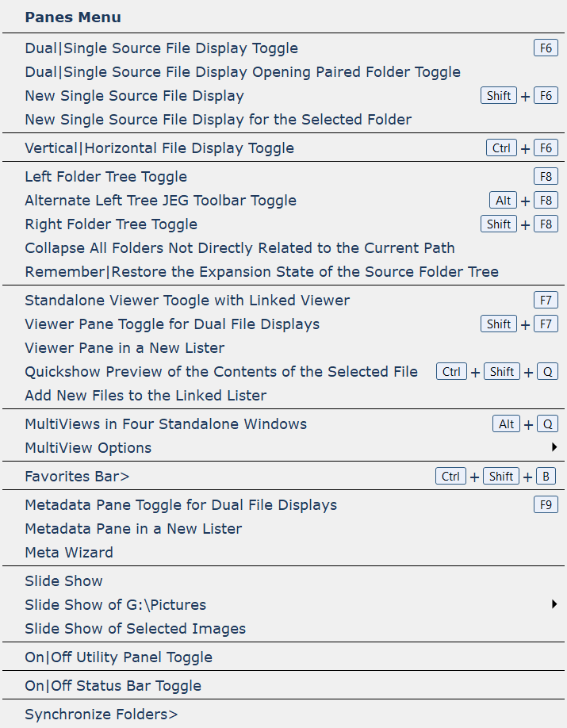This screenshot has width=567, height=728.
Task: Start Slide Show of Selected Images
Action: [135, 629]
